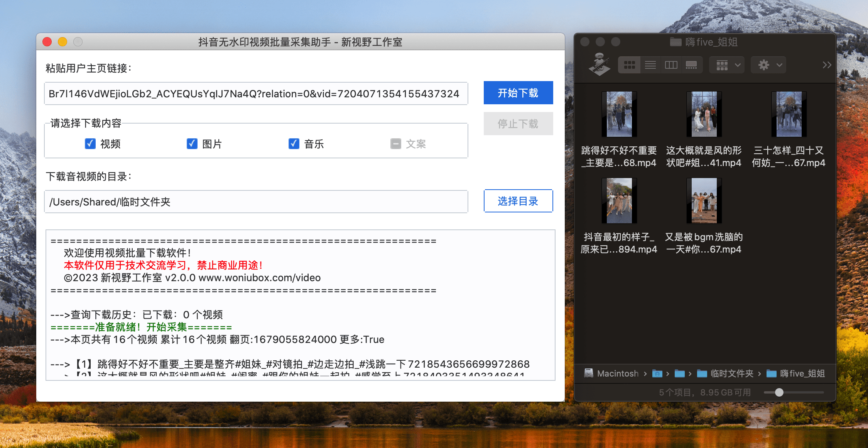Click the ©2023 新视野工作室 v2.0.0 line
Viewport: 868px width, 448px height.
coord(192,278)
